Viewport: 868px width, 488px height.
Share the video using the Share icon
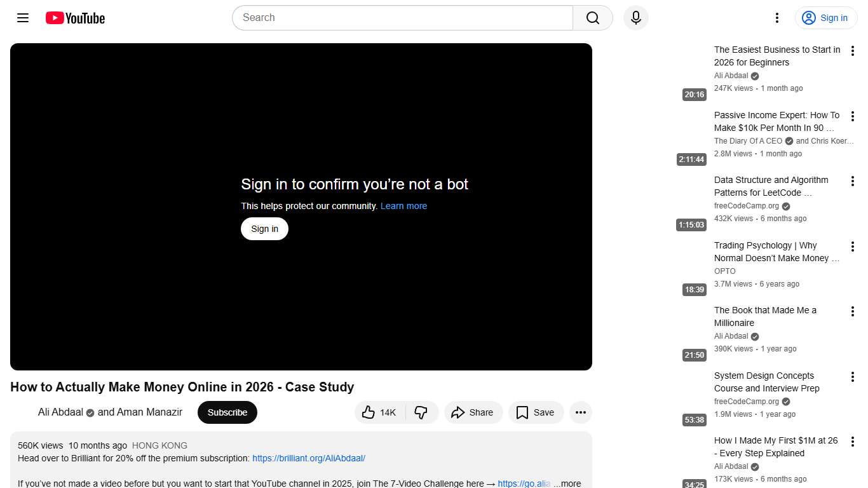(473, 412)
